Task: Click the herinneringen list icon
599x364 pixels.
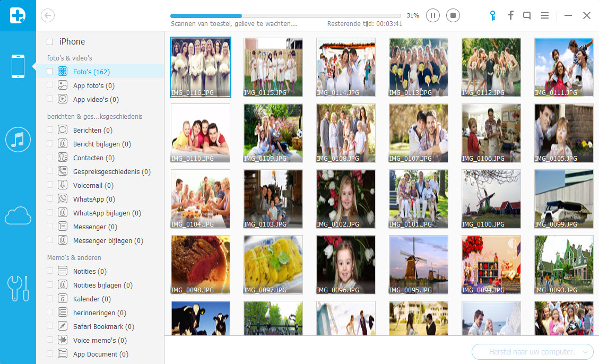Action: point(63,312)
